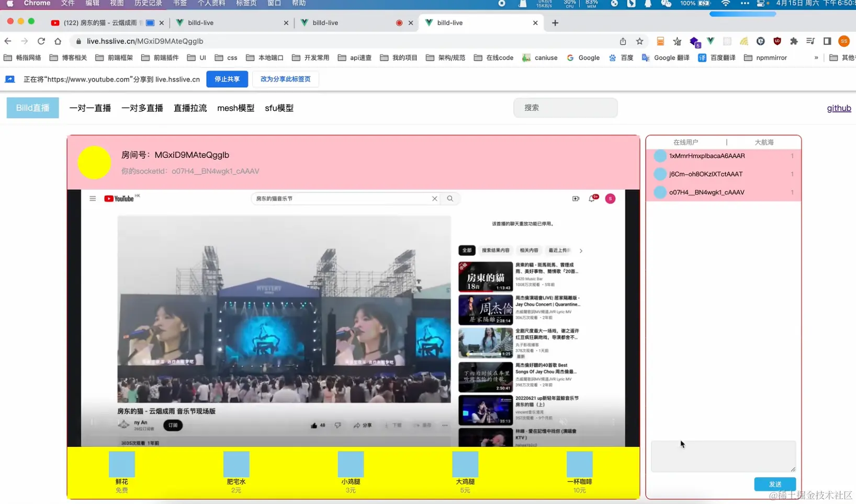
Task: Open the browser home page icon
Action: coord(58,41)
